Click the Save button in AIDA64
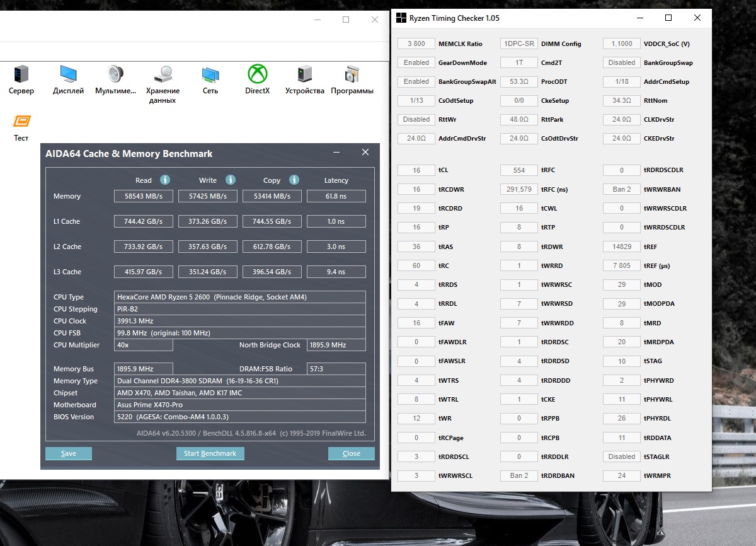This screenshot has height=546, width=756. tap(69, 453)
